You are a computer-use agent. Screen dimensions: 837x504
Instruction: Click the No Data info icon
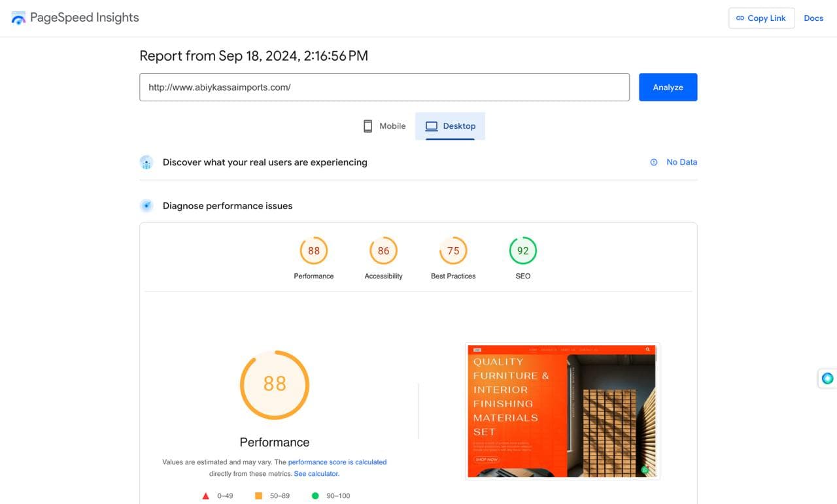pos(654,162)
